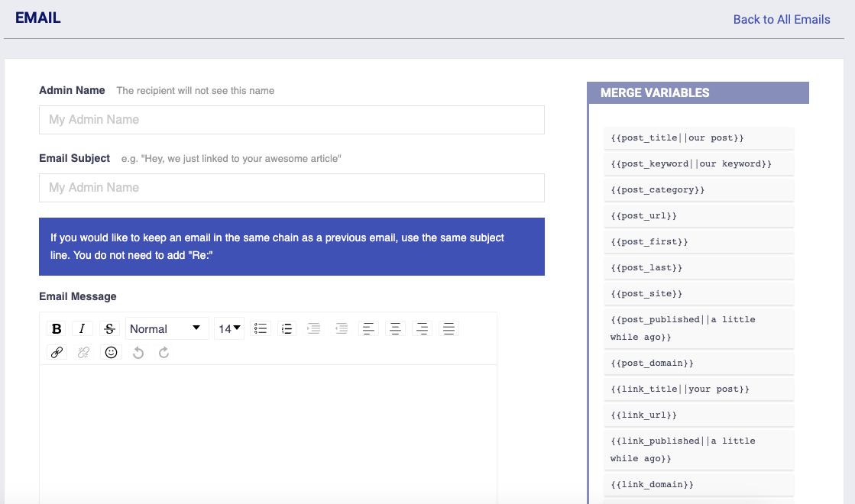855x504 pixels.
Task: Redo the last edit
Action: (164, 353)
